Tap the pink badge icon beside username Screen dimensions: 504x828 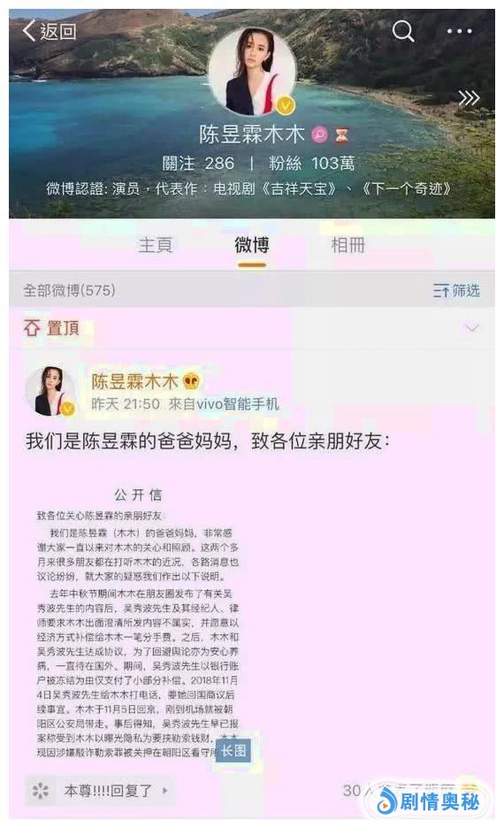point(320,135)
